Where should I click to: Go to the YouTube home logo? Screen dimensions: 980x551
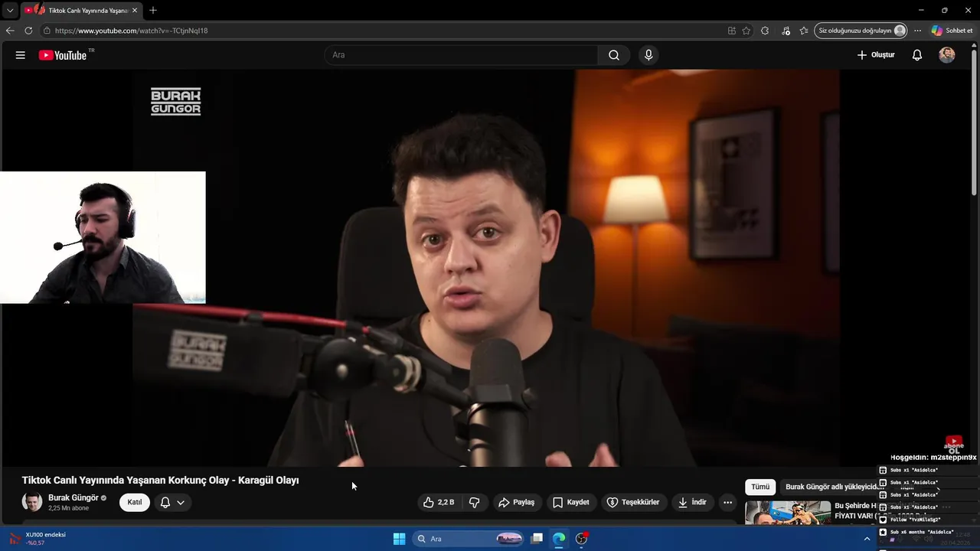(x=63, y=55)
